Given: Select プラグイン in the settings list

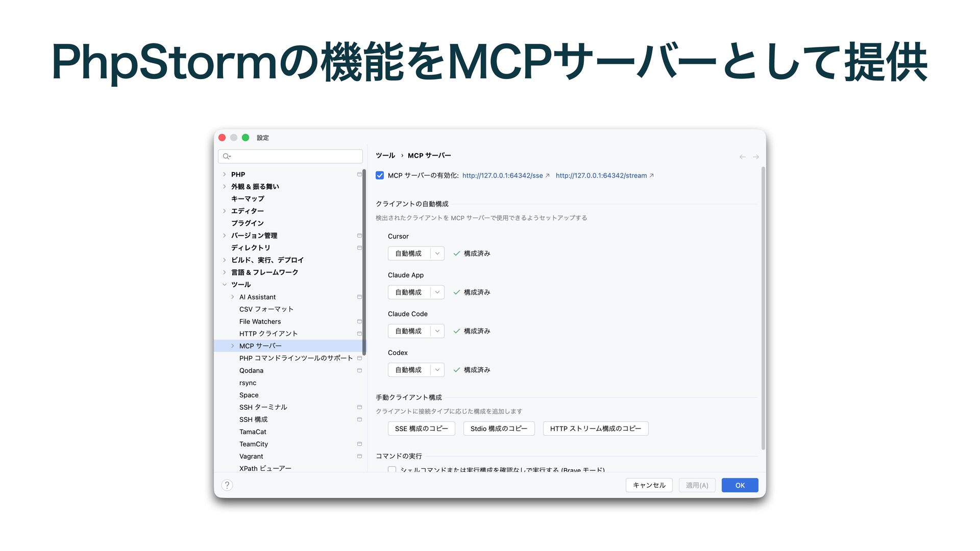Looking at the screenshot, I should [247, 223].
